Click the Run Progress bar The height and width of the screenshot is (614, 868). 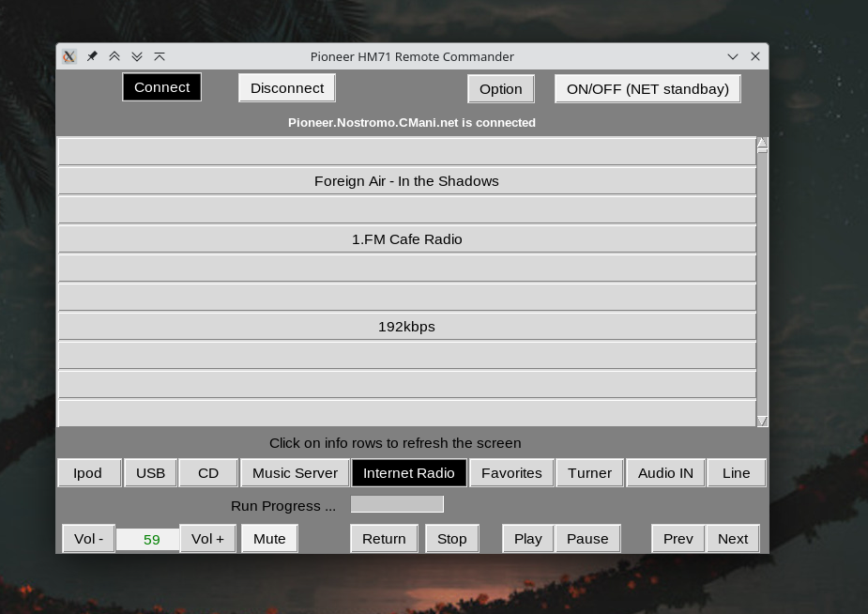pos(397,504)
